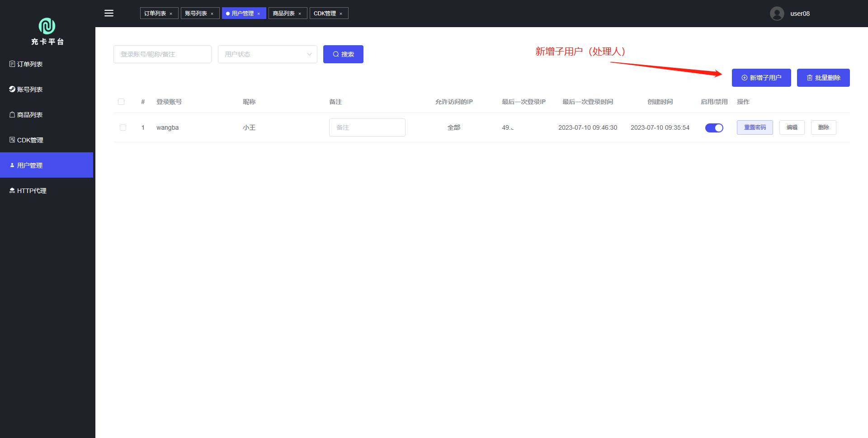Click the user08 username
This screenshot has height=438, width=868.
click(x=800, y=14)
